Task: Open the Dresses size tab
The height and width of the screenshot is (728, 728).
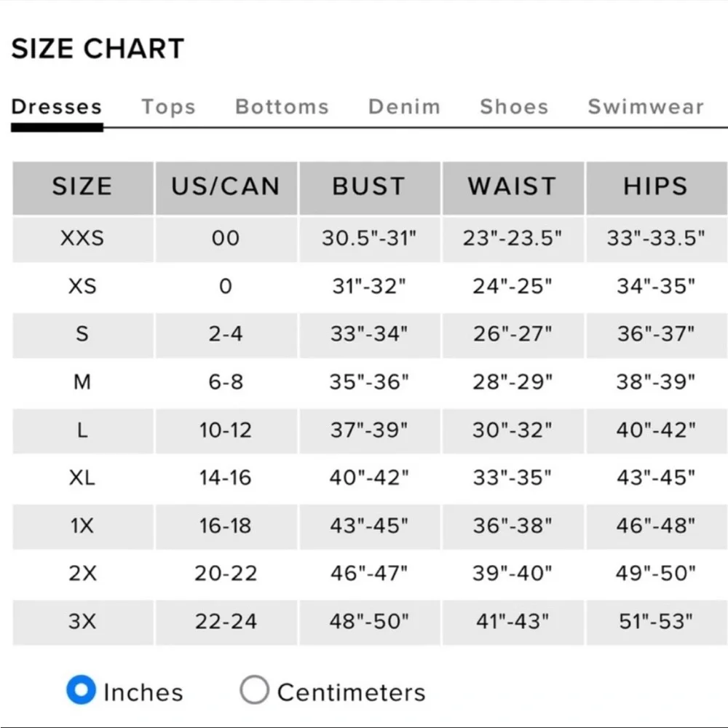Action: point(57,107)
